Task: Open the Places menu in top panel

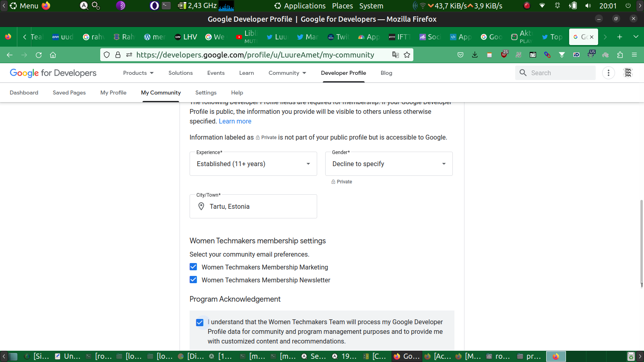Action: 343,6
